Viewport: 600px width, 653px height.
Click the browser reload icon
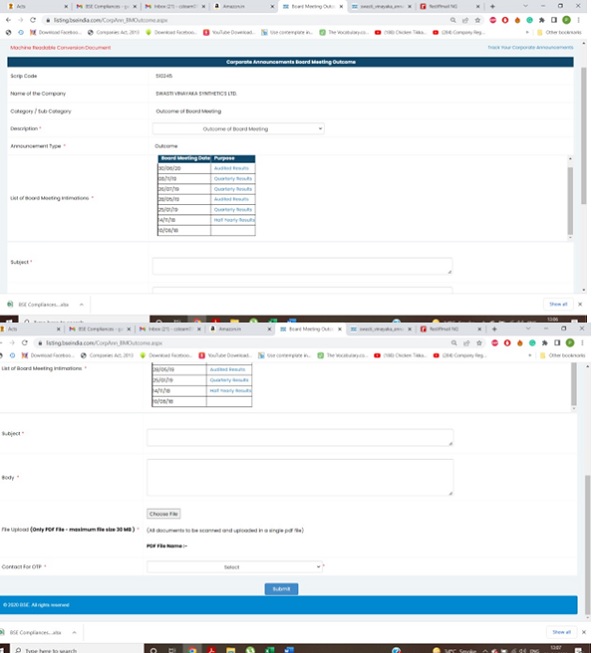click(32, 19)
